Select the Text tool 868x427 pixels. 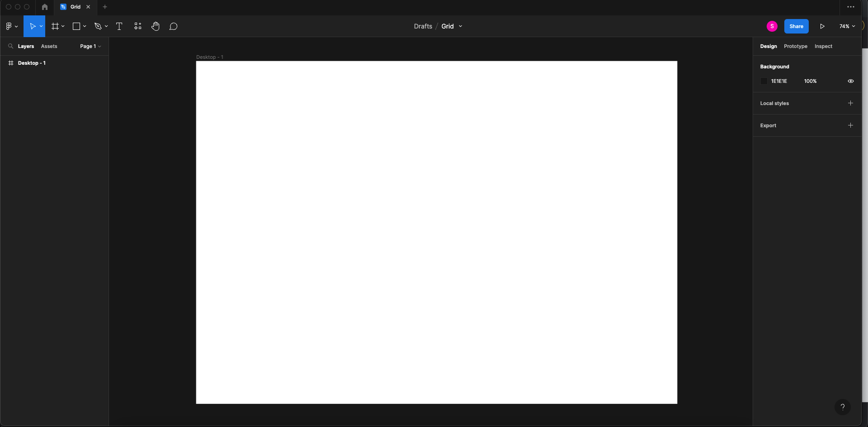[119, 26]
